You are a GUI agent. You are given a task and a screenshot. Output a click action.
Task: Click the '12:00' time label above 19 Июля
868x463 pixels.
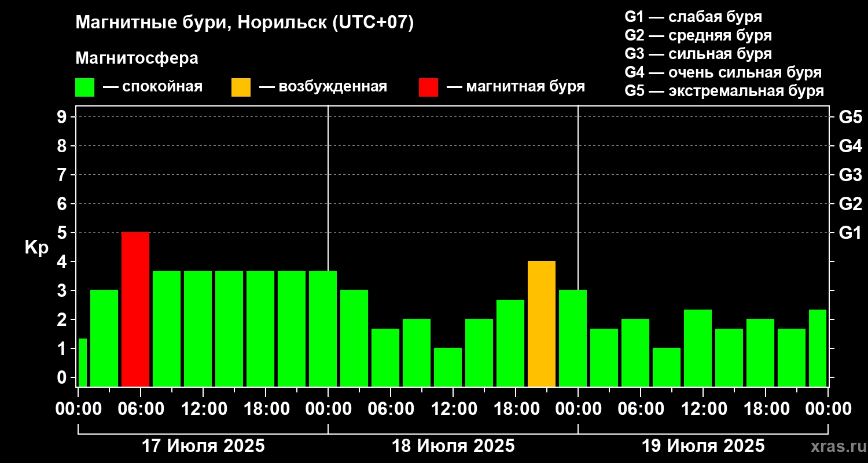pyautogui.click(x=703, y=409)
